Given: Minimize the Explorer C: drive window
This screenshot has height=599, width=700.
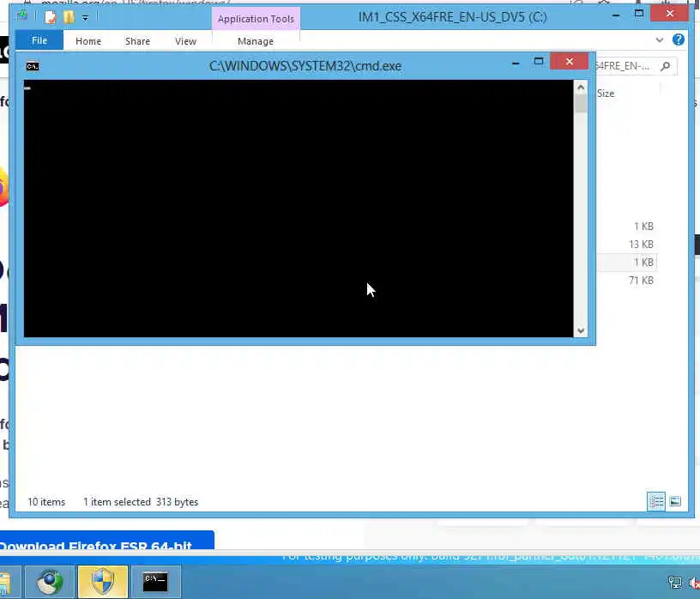Looking at the screenshot, I should coord(616,15).
